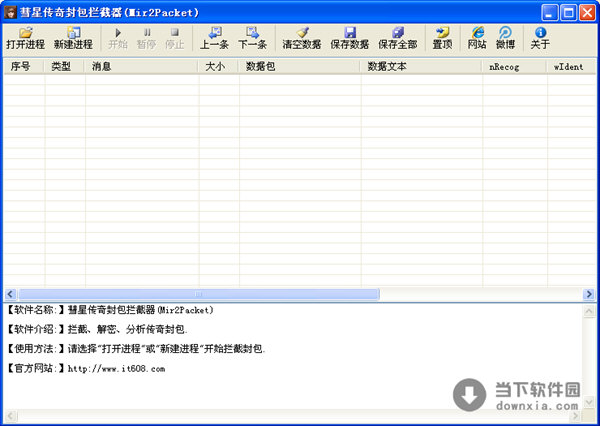Toggle always-on-top with 置顶

pyautogui.click(x=441, y=38)
